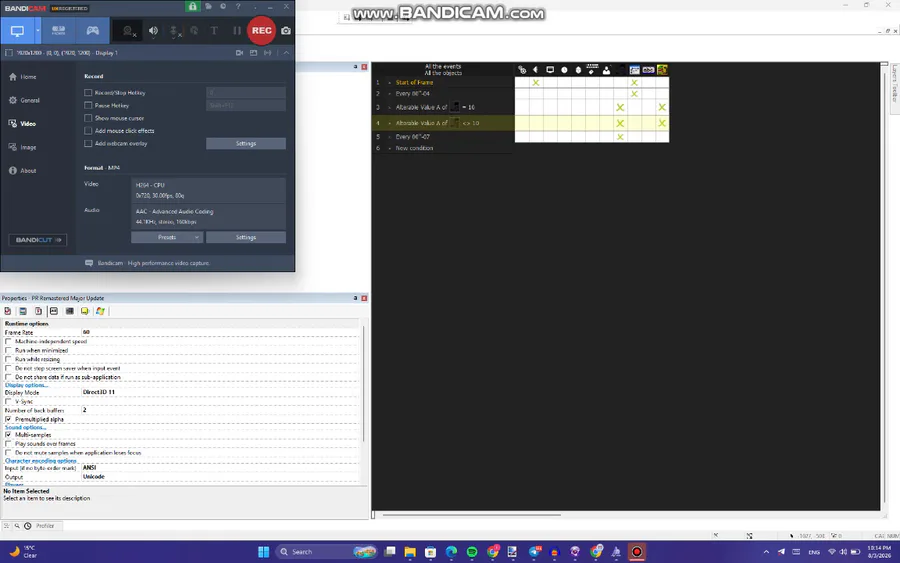Click the Storyboard controls monitor icon in event header

pyautogui.click(x=550, y=70)
